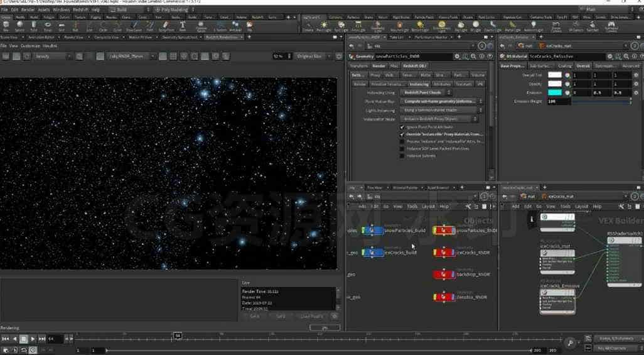Select the Torus shelf tool
This screenshot has height=355, width=644.
click(48, 26)
